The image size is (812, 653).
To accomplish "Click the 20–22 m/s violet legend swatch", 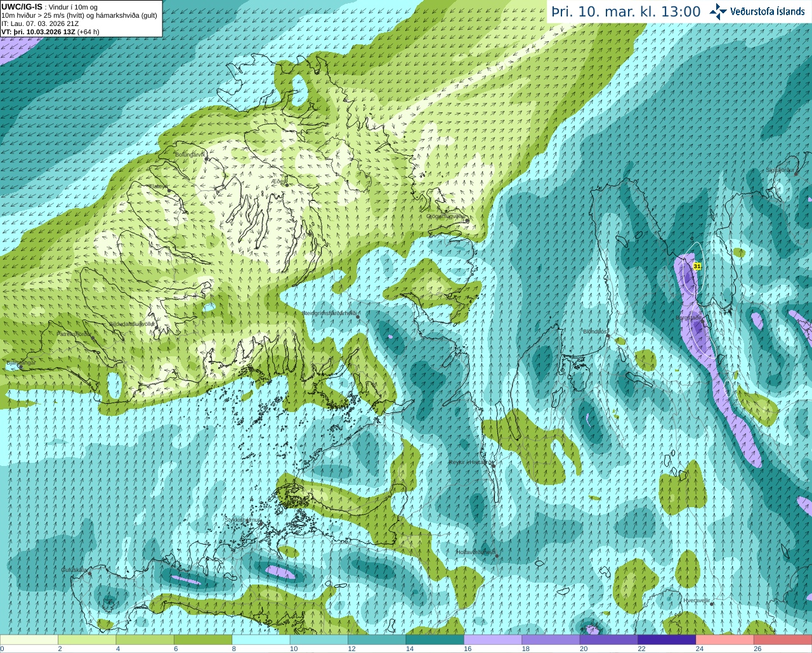I will 609,640.
